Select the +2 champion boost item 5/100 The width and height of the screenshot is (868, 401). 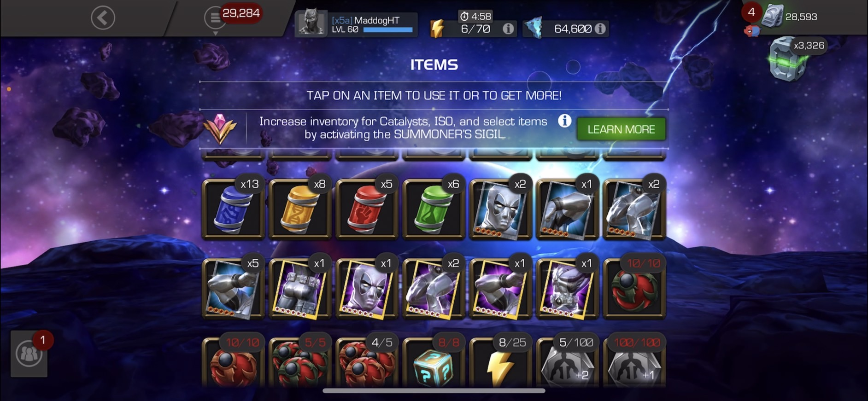click(567, 363)
